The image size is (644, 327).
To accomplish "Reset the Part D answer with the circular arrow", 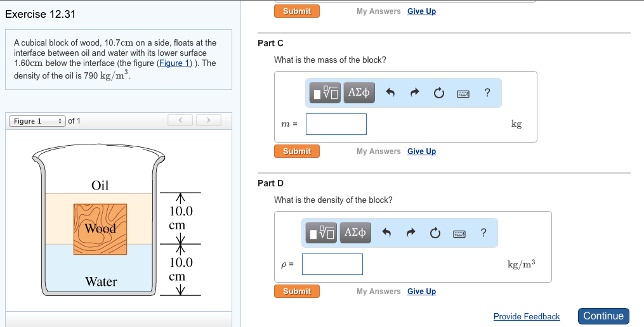I will pos(435,233).
